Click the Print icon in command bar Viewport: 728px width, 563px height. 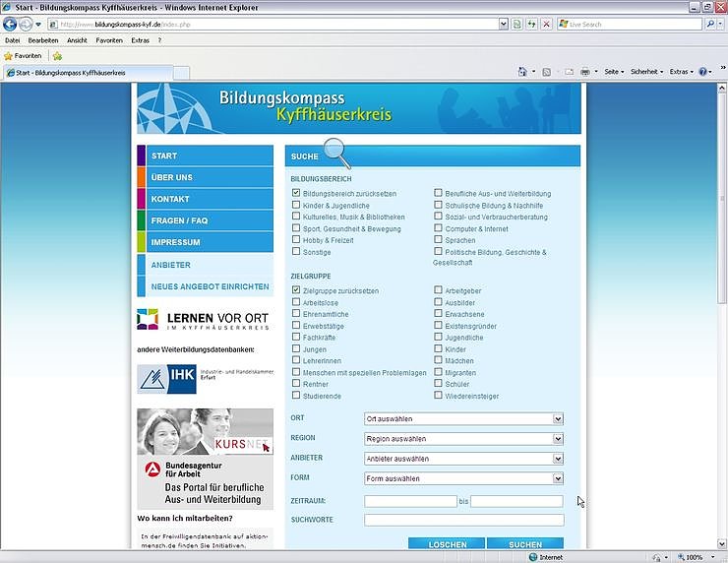pyautogui.click(x=584, y=72)
